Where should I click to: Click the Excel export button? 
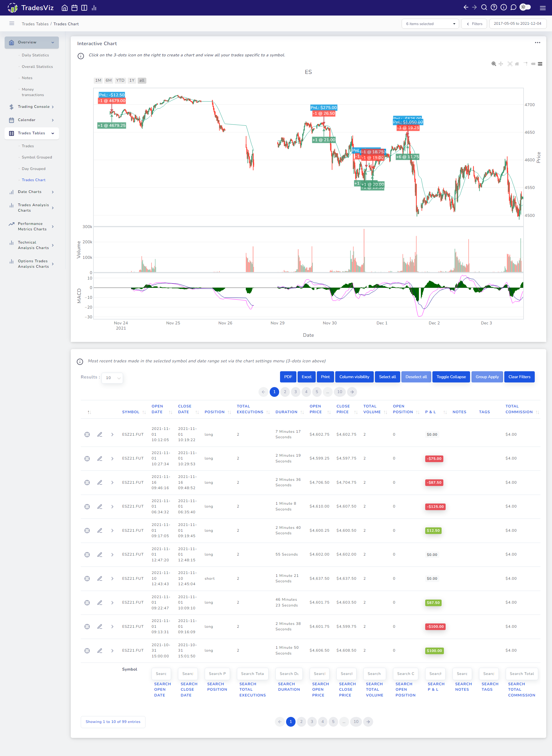[306, 376]
